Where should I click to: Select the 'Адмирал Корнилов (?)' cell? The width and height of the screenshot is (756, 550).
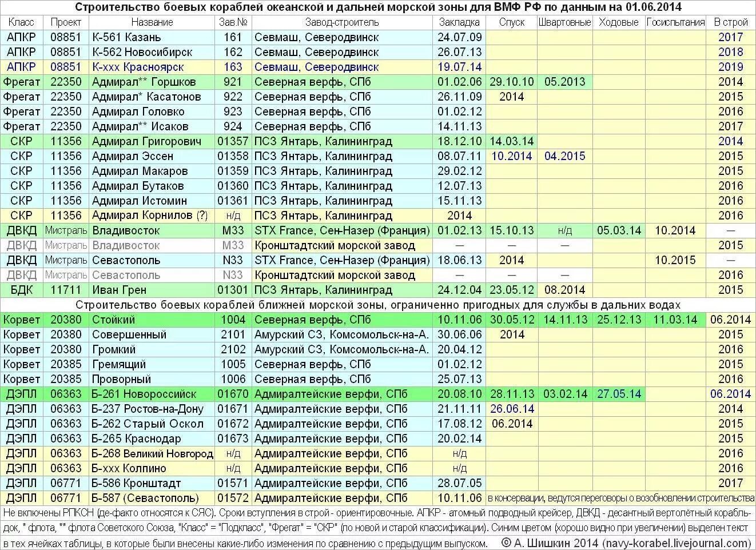pyautogui.click(x=152, y=216)
